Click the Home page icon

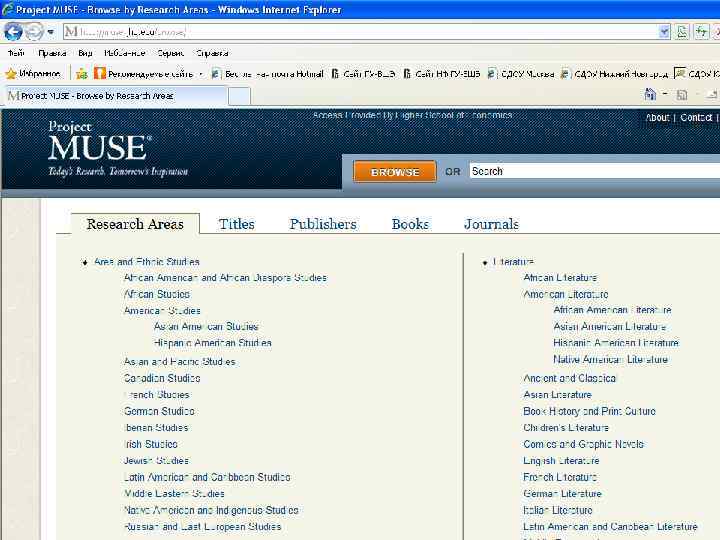(650, 94)
